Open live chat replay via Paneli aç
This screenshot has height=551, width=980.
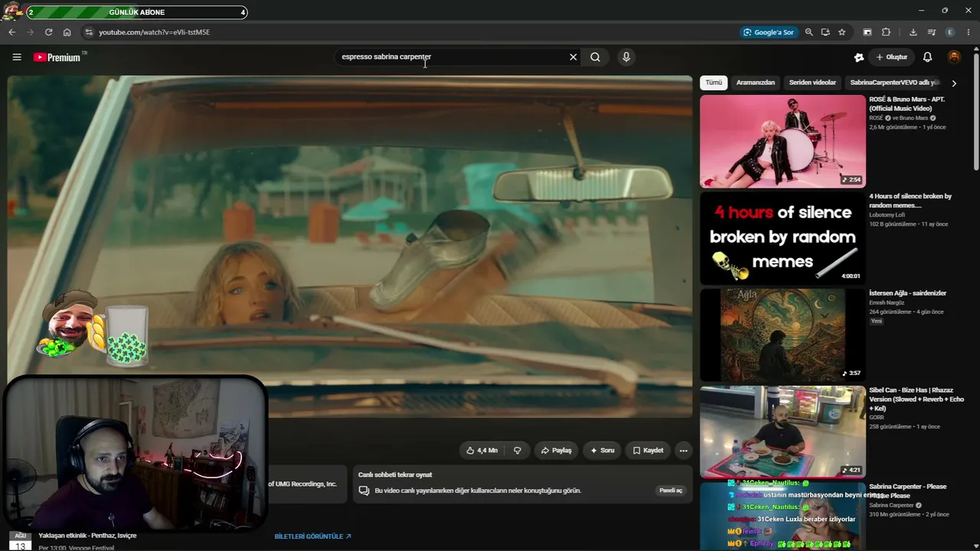click(671, 491)
